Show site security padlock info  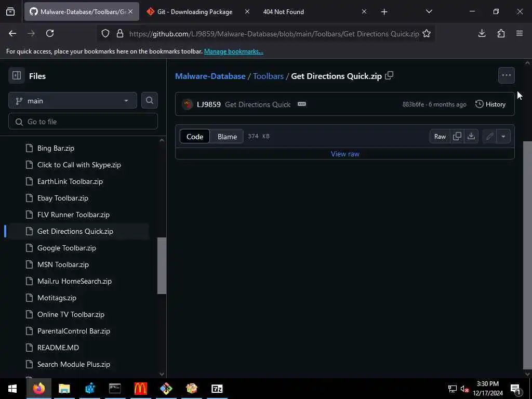[x=120, y=34]
